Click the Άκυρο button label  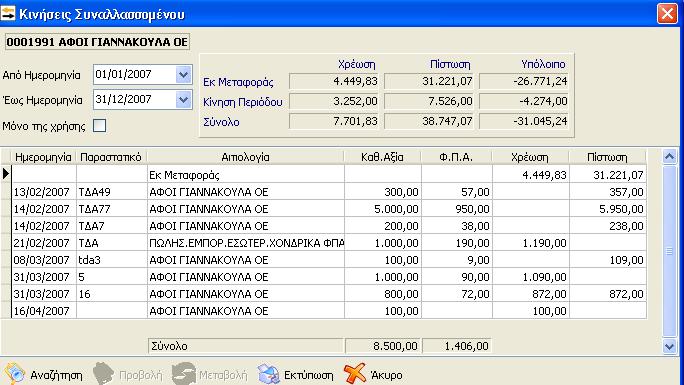(386, 375)
